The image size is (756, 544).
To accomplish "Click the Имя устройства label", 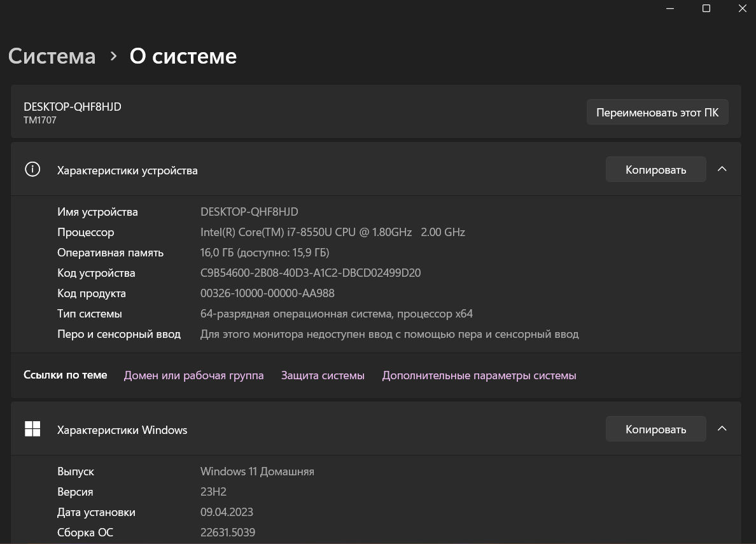I will pos(97,212).
